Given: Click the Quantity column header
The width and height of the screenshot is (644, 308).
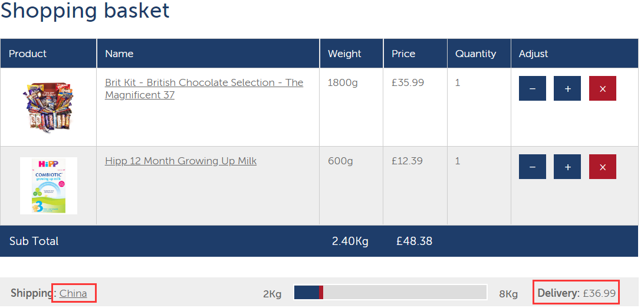Looking at the screenshot, I should click(x=475, y=54).
